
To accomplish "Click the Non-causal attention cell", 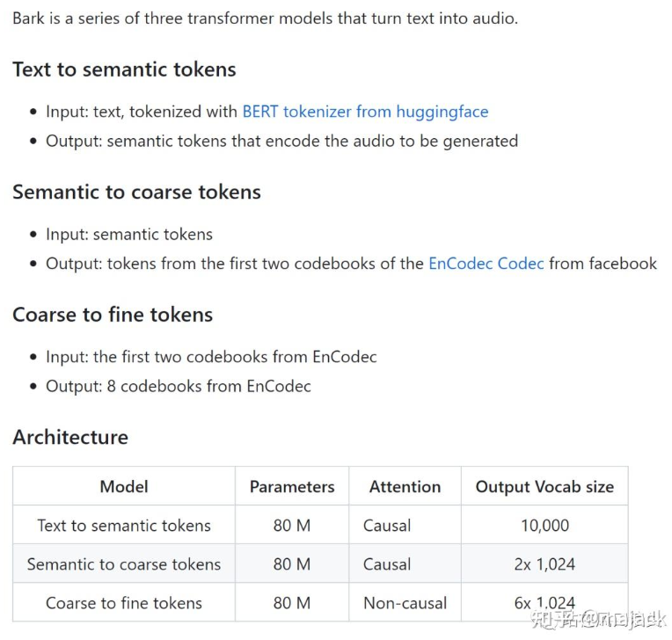I will [x=405, y=603].
